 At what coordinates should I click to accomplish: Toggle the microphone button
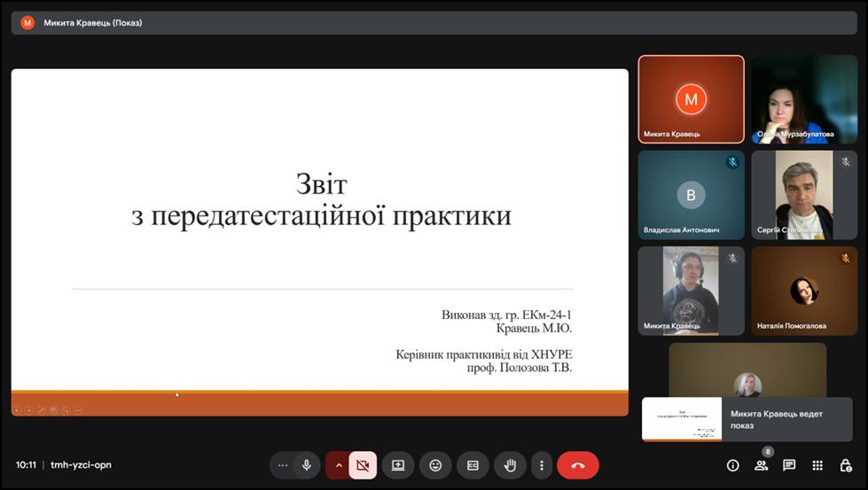click(x=306, y=465)
